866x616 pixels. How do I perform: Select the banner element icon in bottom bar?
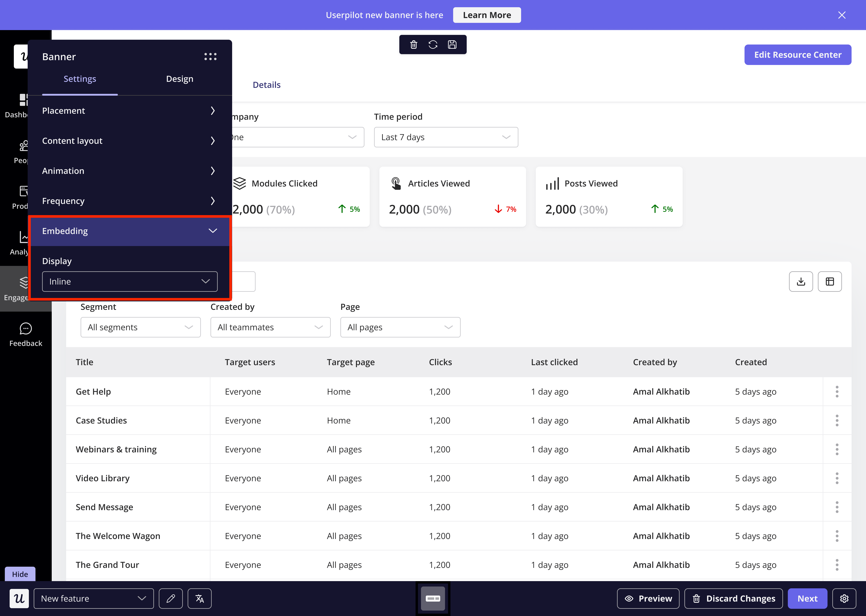[x=433, y=599]
